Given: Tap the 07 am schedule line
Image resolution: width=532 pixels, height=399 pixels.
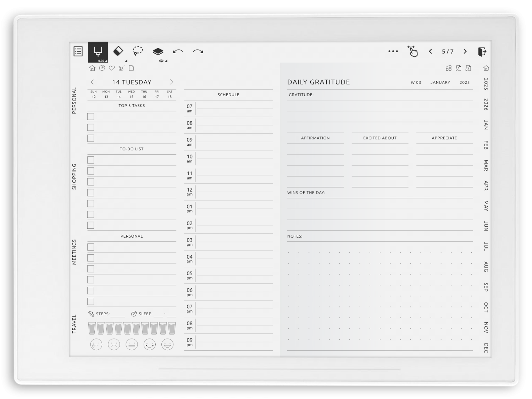Looking at the screenshot, I should coord(234,109).
